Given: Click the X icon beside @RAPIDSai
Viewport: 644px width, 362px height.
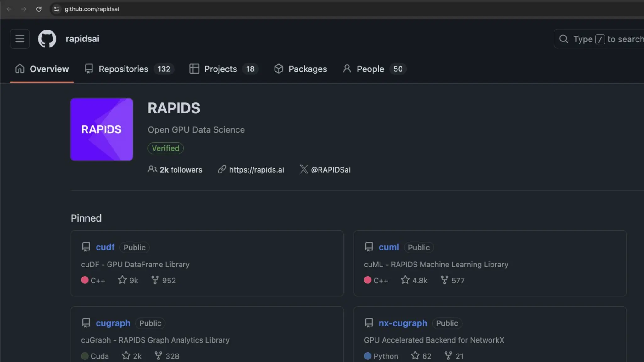Looking at the screenshot, I should tap(304, 169).
